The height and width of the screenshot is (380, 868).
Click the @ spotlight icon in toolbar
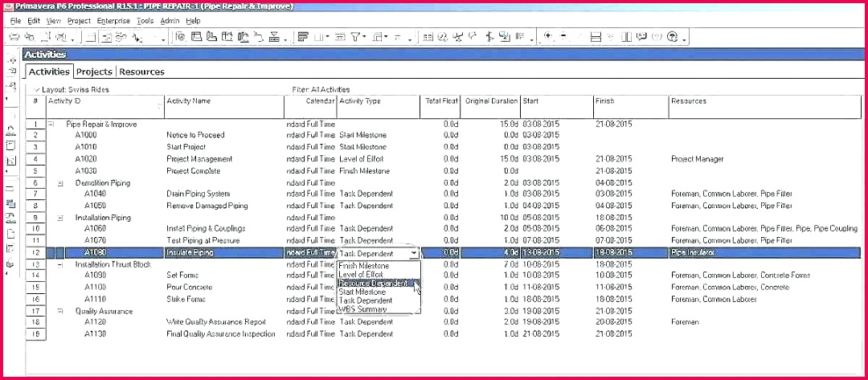tap(181, 37)
